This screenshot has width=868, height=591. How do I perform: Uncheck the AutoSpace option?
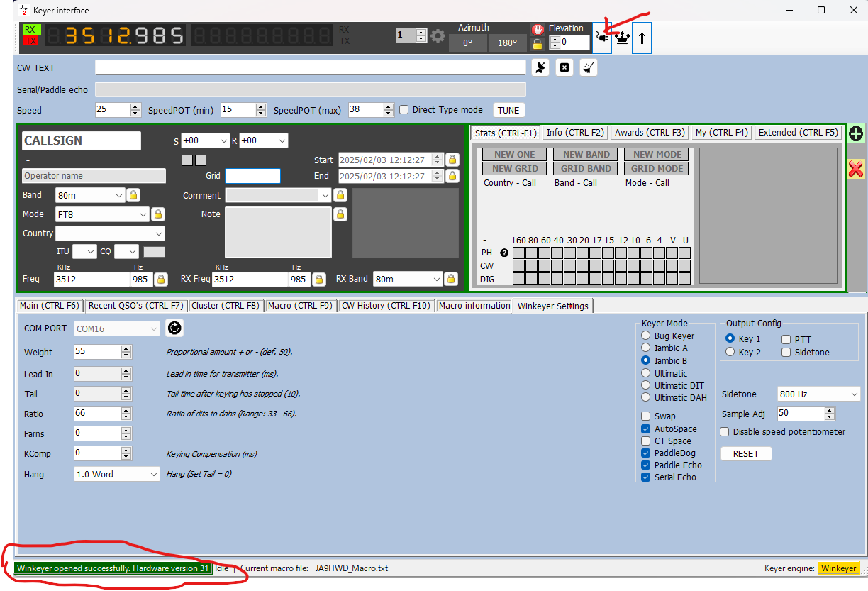646,429
